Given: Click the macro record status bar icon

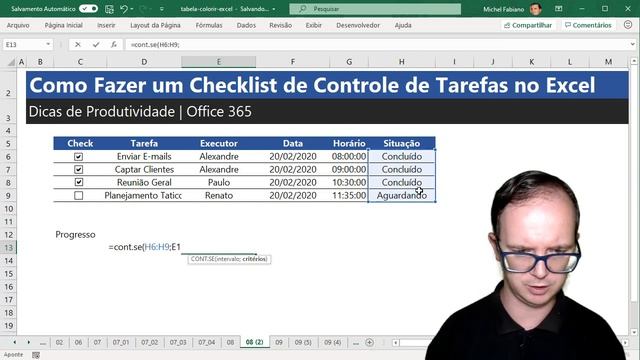Looking at the screenshot, I should click(x=36, y=355).
